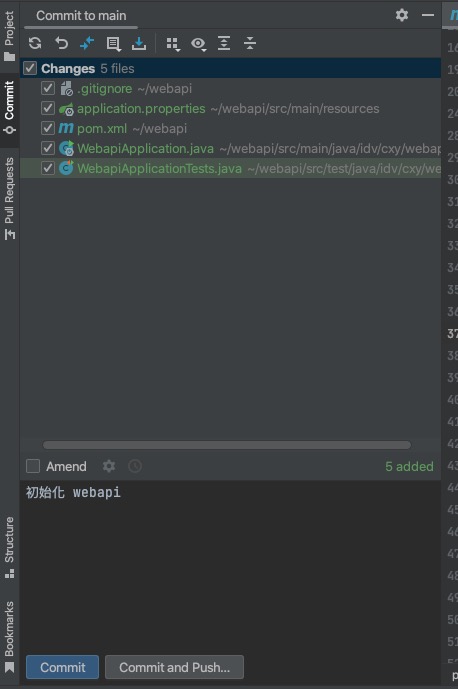Open the Changelists icon menu
Viewport: 458px width, 689px height.
point(113,44)
